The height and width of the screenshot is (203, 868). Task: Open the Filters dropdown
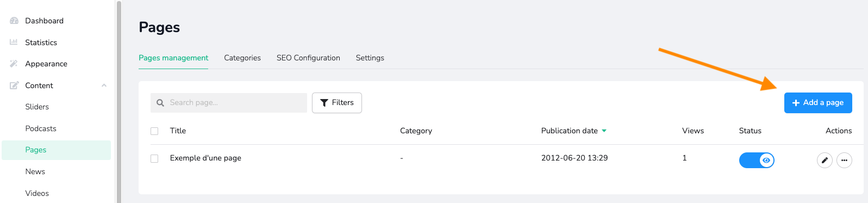[337, 103]
